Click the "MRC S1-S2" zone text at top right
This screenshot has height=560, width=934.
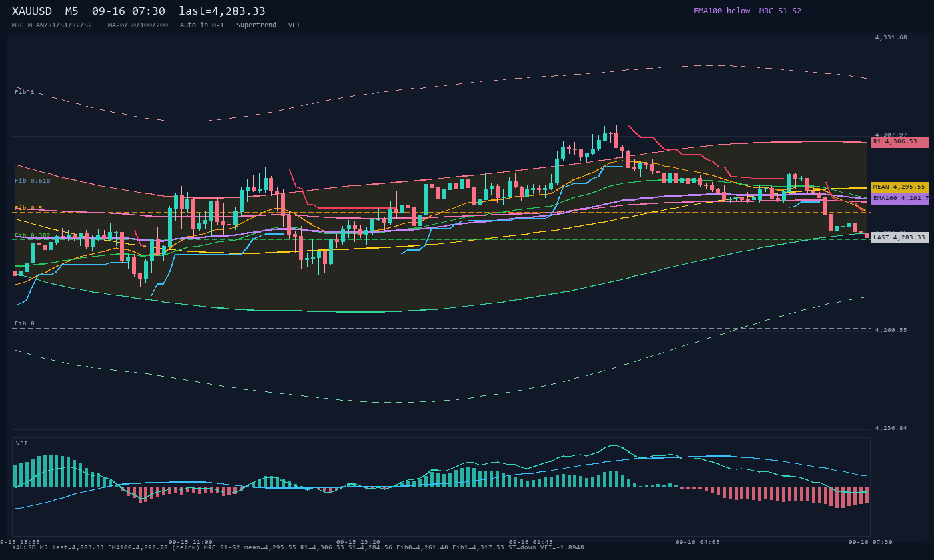(x=780, y=11)
